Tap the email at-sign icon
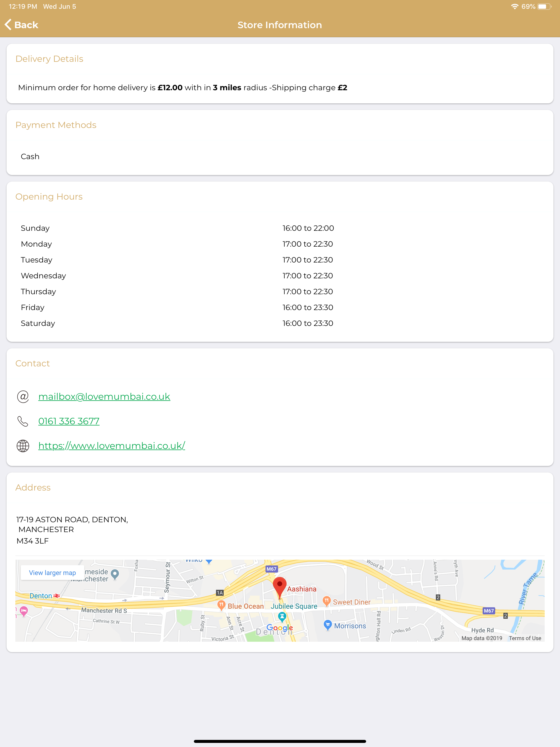This screenshot has height=747, width=560. (23, 396)
